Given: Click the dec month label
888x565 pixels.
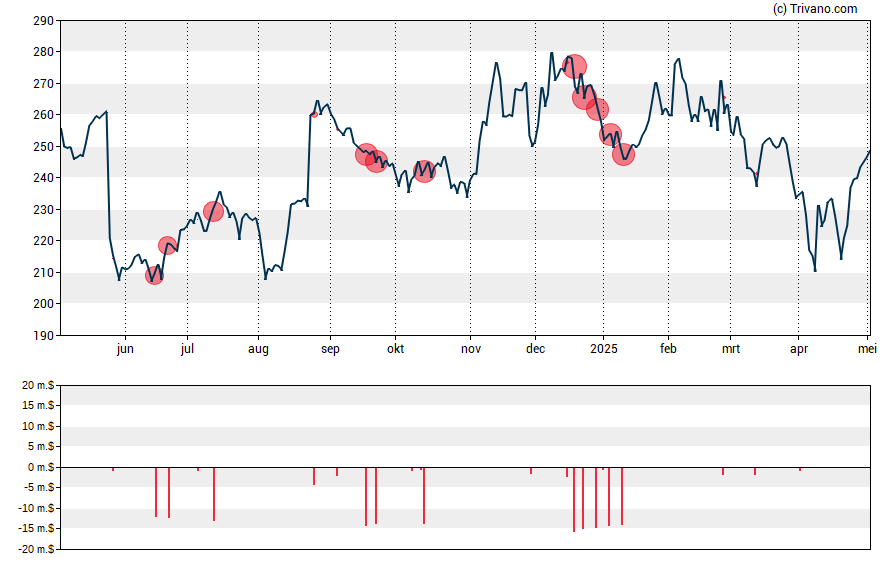Looking at the screenshot, I should (535, 349).
